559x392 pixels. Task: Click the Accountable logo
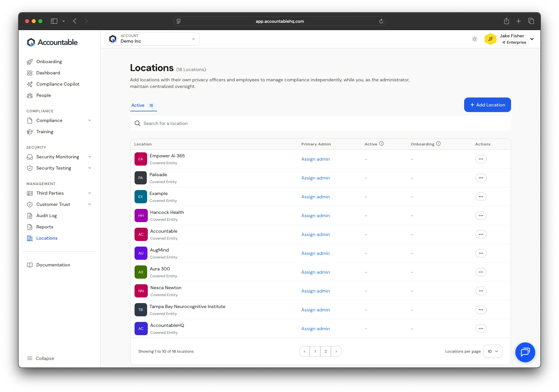(x=52, y=42)
